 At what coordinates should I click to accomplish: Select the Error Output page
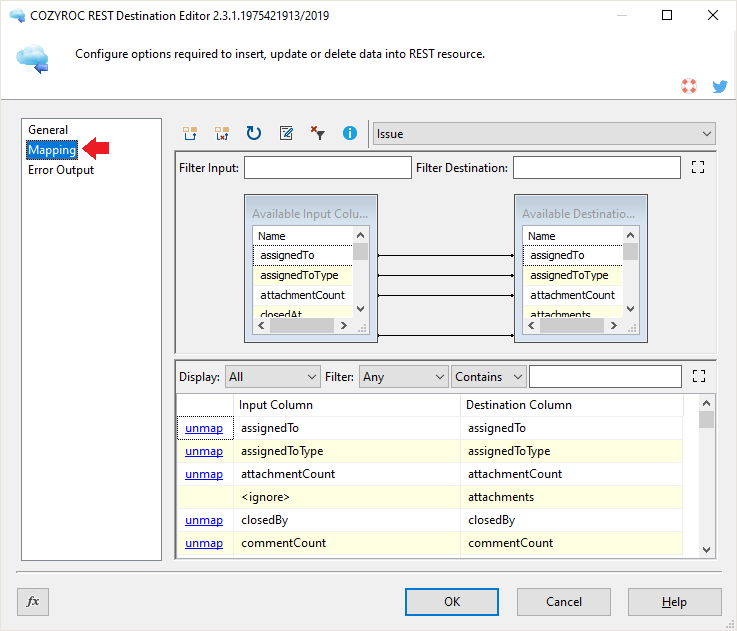61,170
